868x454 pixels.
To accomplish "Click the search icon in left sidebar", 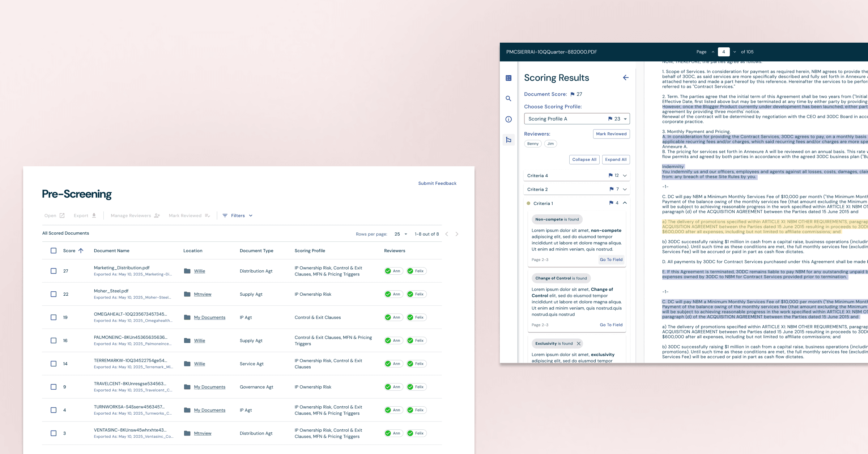I will (x=509, y=99).
